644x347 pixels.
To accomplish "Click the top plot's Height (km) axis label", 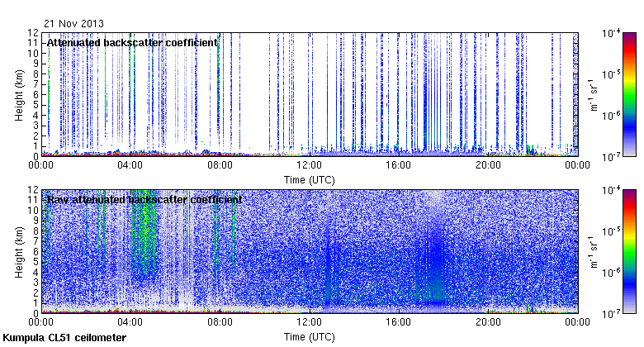I will pyautogui.click(x=19, y=95).
